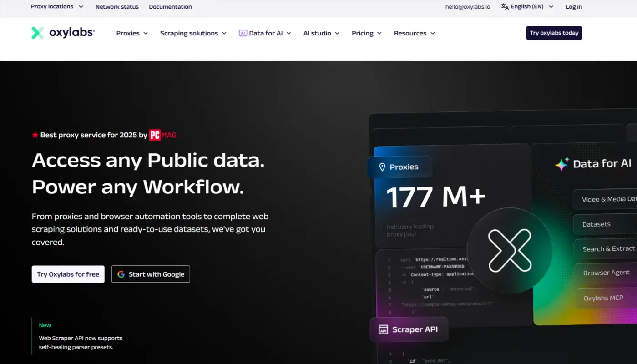This screenshot has height=364, width=637.
Task: Email Oxylabs via hello@oxylabs.io link
Action: [x=467, y=6]
